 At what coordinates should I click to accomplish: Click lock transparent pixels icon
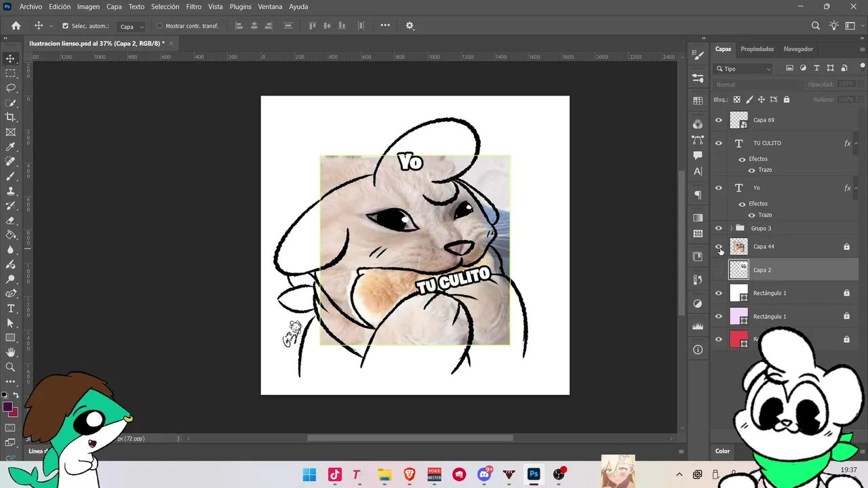736,100
